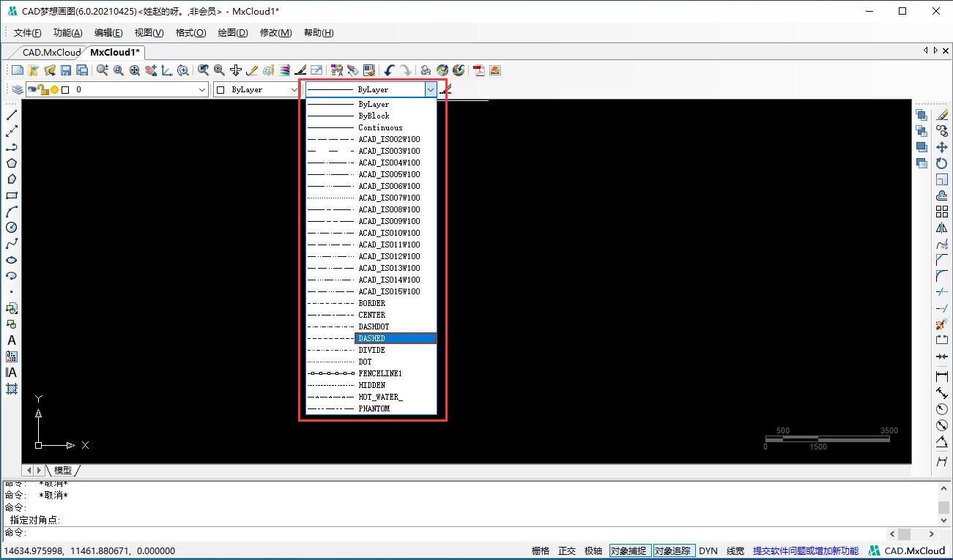Image resolution: width=953 pixels, height=560 pixels.
Task: Click the Undo arrow icon
Action: click(390, 70)
